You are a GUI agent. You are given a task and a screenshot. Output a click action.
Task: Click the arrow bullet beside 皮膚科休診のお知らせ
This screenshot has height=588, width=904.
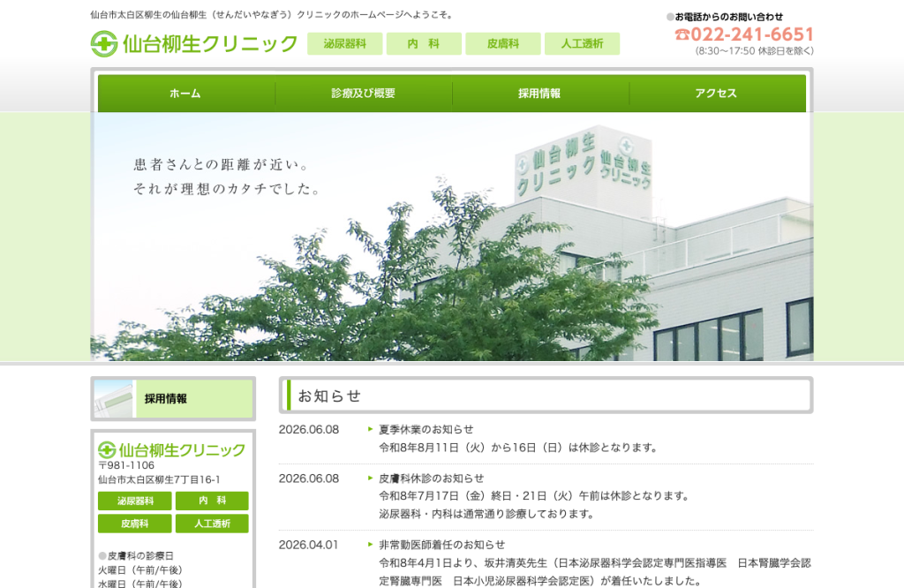pos(371,478)
